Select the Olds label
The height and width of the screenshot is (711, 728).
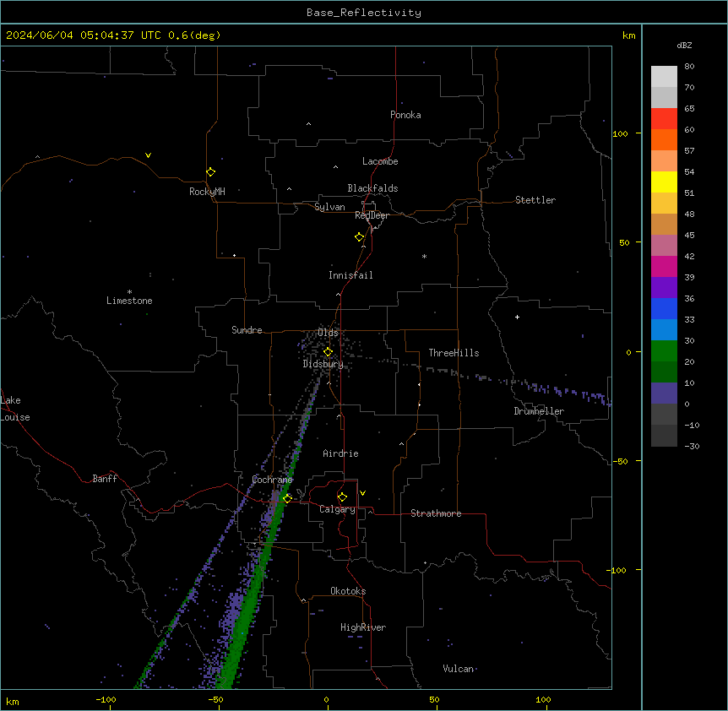pyautogui.click(x=328, y=333)
